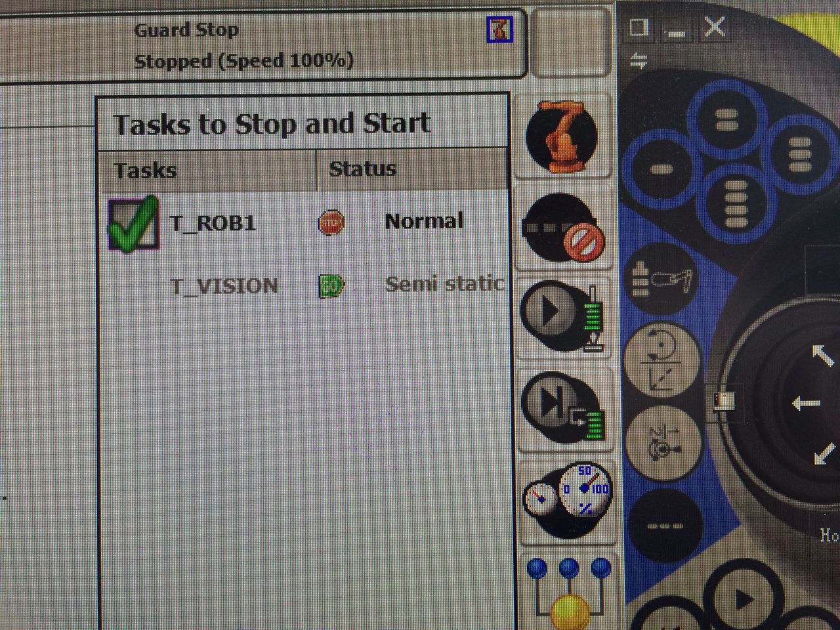840x630 pixels.
Task: Open the Tasks tree icon with spheres
Action: pyautogui.click(x=568, y=591)
